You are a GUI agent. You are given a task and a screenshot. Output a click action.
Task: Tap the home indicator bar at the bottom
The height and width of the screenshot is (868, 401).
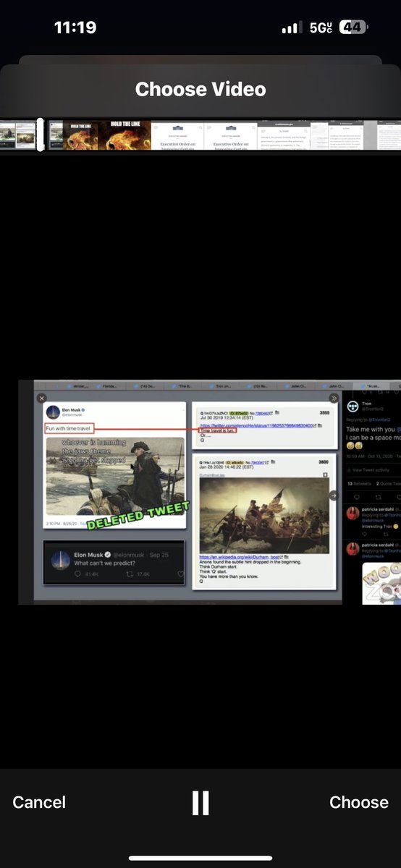coord(200,859)
